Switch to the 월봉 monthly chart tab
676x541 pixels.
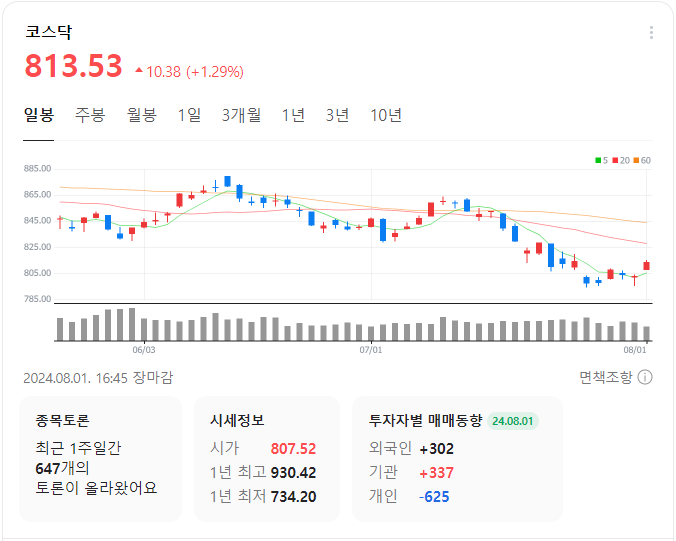click(141, 115)
